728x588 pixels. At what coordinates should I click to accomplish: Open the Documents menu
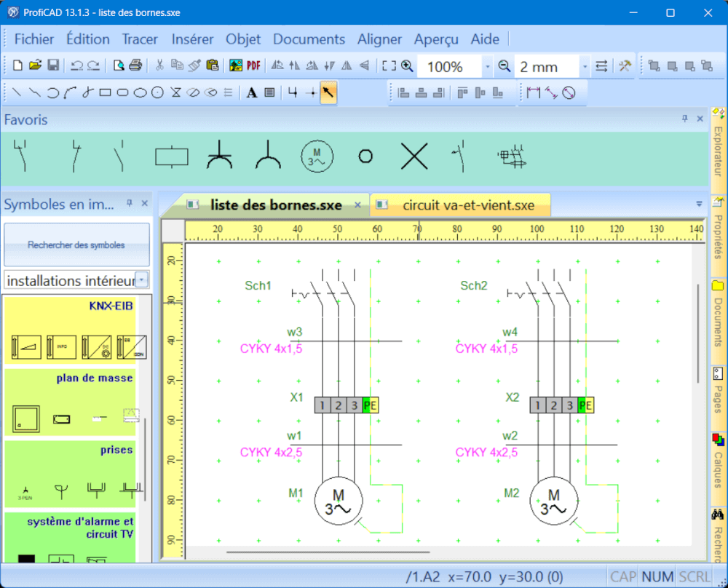pos(309,39)
